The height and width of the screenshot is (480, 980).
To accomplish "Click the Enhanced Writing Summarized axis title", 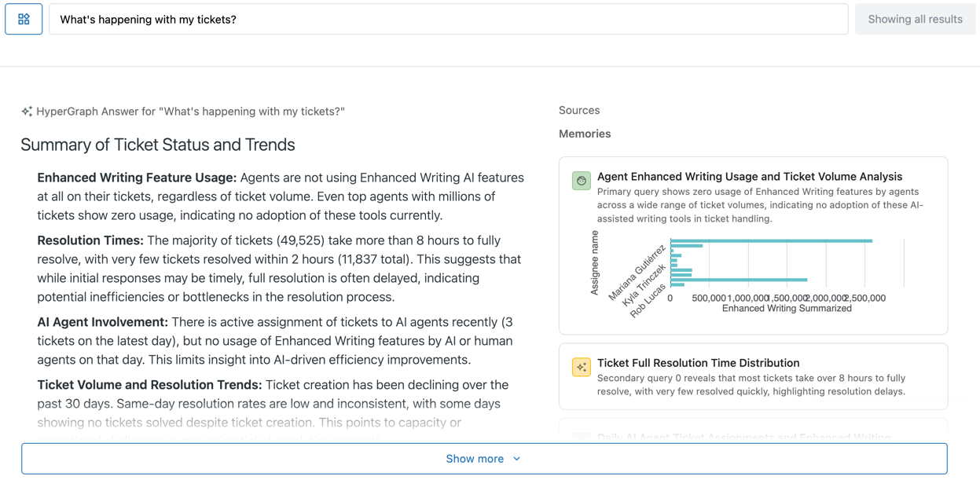I will click(786, 309).
